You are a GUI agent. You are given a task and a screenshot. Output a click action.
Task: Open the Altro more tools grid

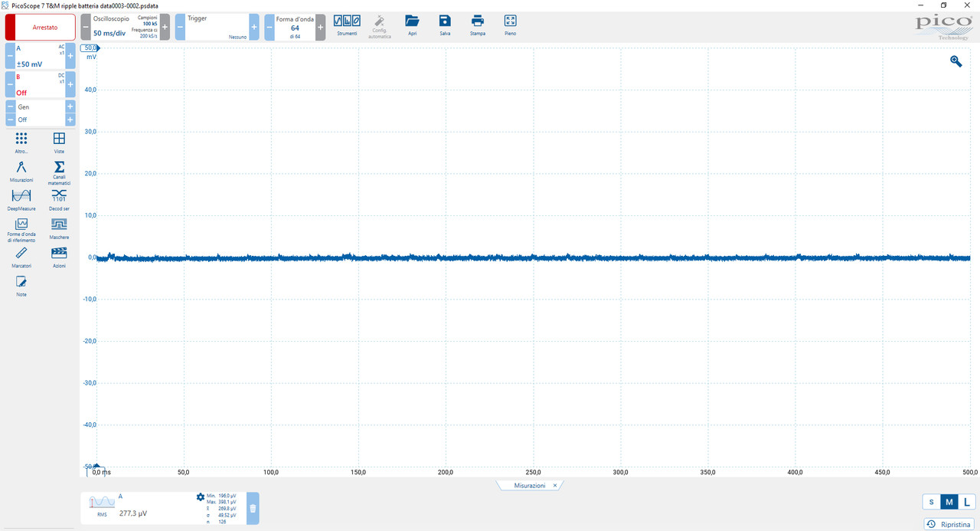[x=21, y=139]
